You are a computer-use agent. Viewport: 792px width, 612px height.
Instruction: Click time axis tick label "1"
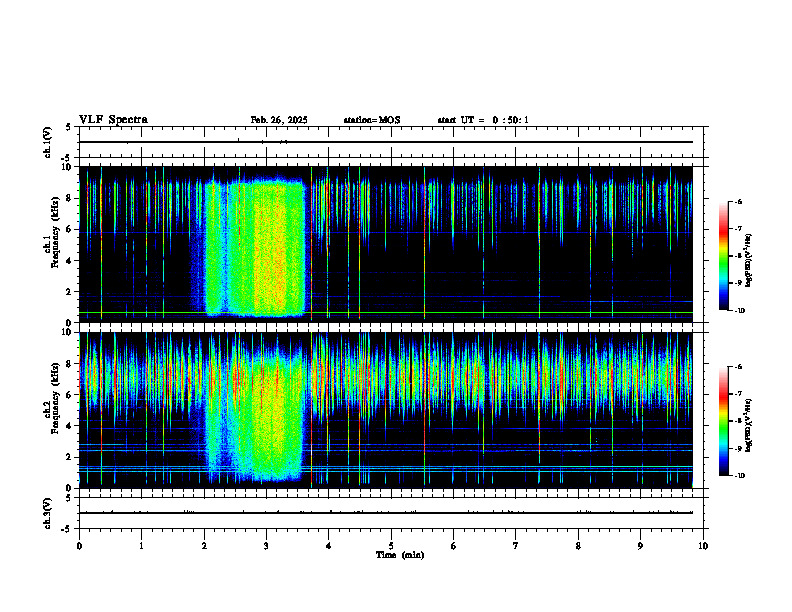[141, 546]
